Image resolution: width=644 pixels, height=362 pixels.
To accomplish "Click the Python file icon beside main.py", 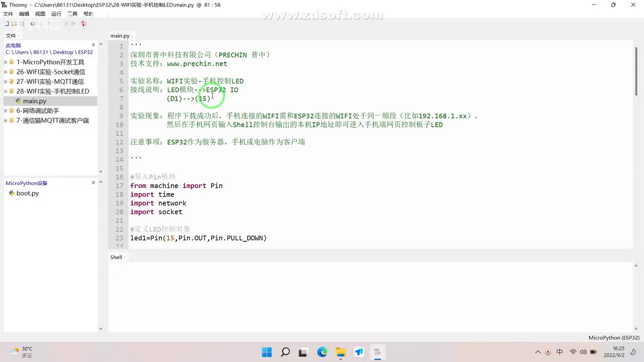I will pyautogui.click(x=19, y=101).
